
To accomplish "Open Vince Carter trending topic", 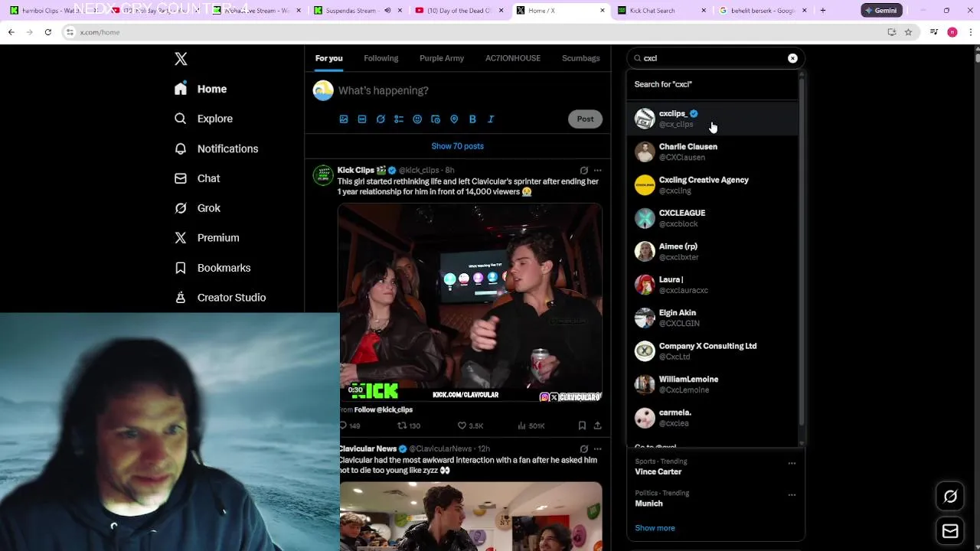I will pos(658,471).
